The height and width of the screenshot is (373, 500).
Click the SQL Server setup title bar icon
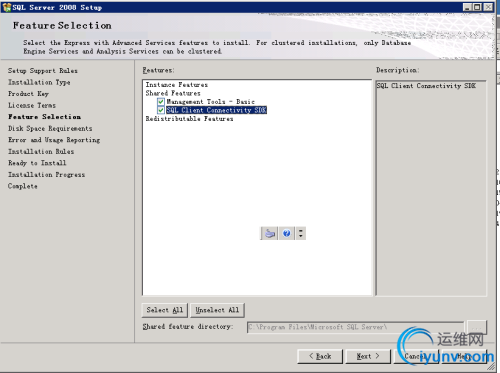(6, 7)
